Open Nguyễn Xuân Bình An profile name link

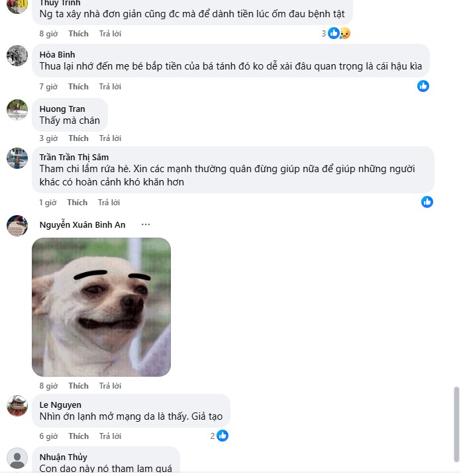82,224
